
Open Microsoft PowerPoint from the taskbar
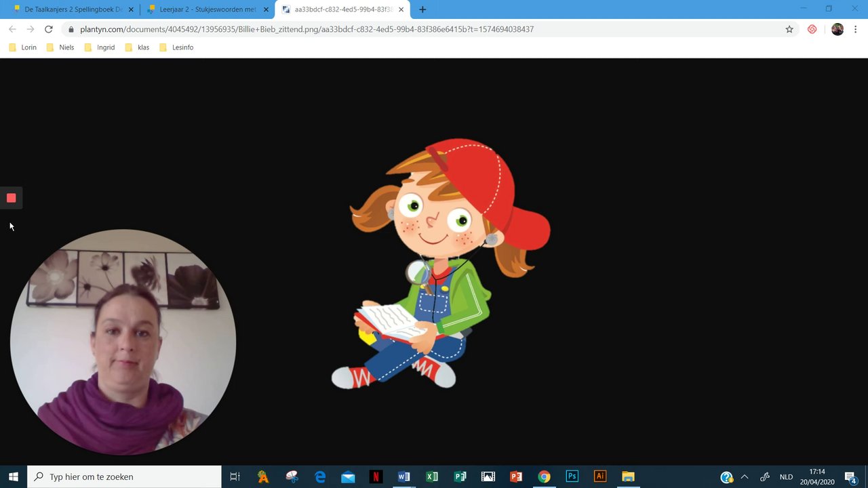516,476
